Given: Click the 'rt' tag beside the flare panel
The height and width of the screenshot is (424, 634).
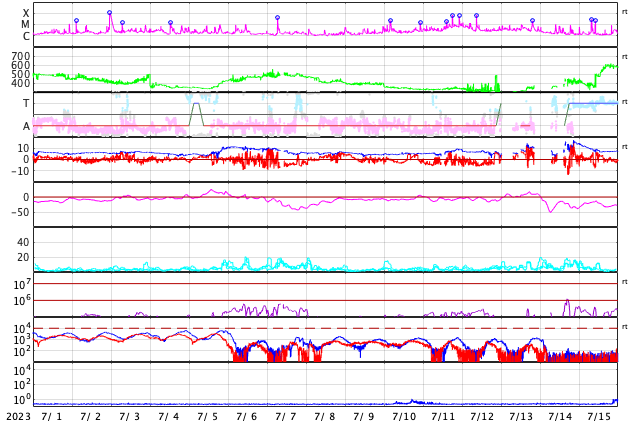Looking at the screenshot, I should 625,12.
